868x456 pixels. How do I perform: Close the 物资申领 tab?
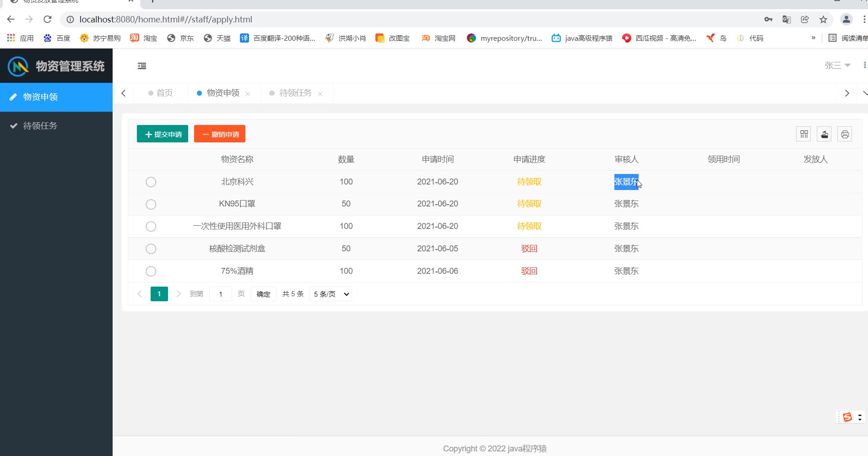[x=248, y=94]
